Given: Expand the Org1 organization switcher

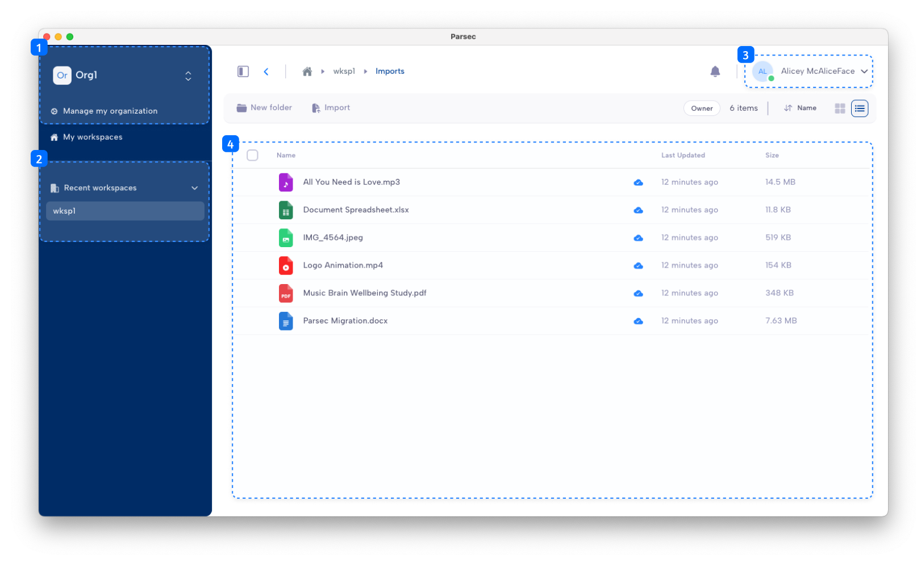Looking at the screenshot, I should (188, 76).
